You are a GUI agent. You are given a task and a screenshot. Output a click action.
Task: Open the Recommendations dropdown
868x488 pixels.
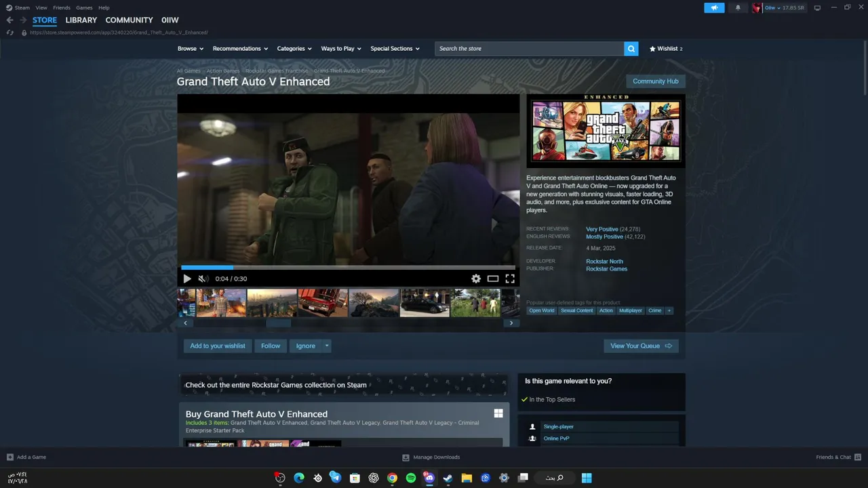pyautogui.click(x=240, y=49)
